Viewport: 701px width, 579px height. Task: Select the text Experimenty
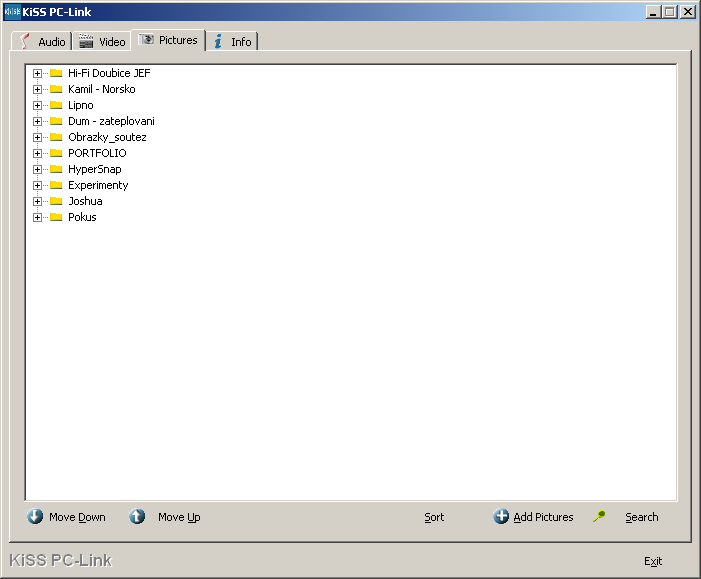tap(98, 186)
